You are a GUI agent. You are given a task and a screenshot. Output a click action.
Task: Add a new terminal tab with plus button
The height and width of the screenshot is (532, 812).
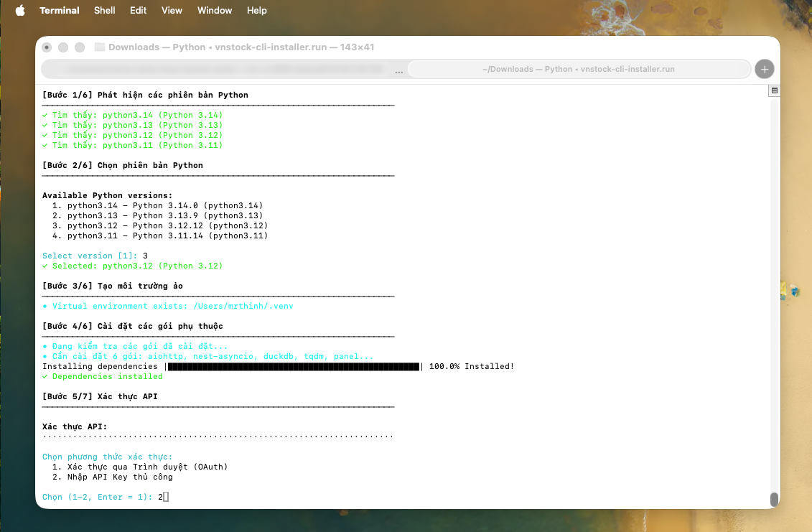click(764, 69)
